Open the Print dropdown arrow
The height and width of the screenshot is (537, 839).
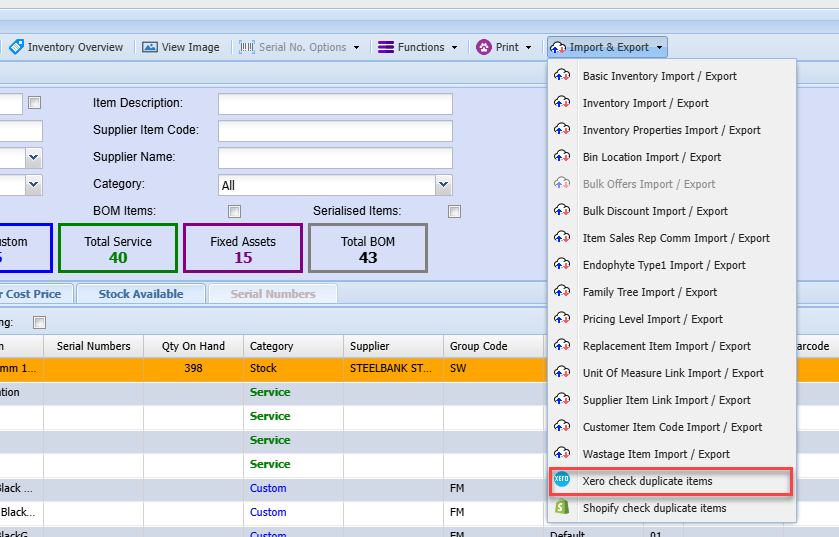pos(529,47)
